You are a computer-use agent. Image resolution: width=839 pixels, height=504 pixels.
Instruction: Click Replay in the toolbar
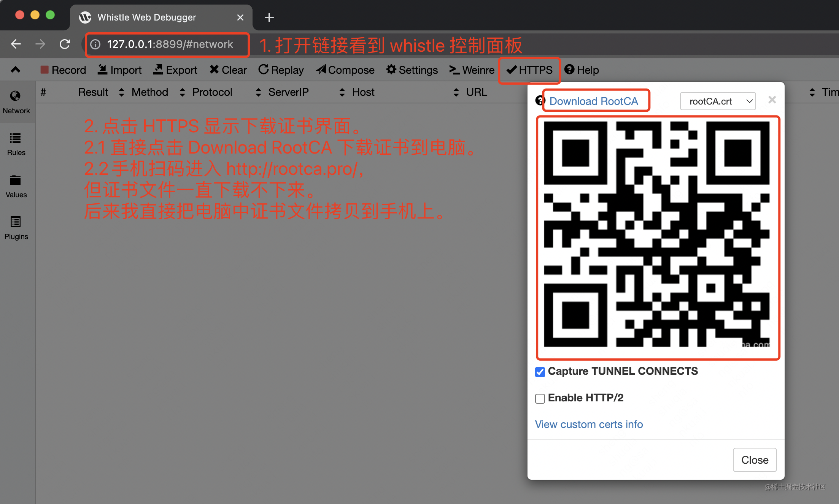(281, 70)
